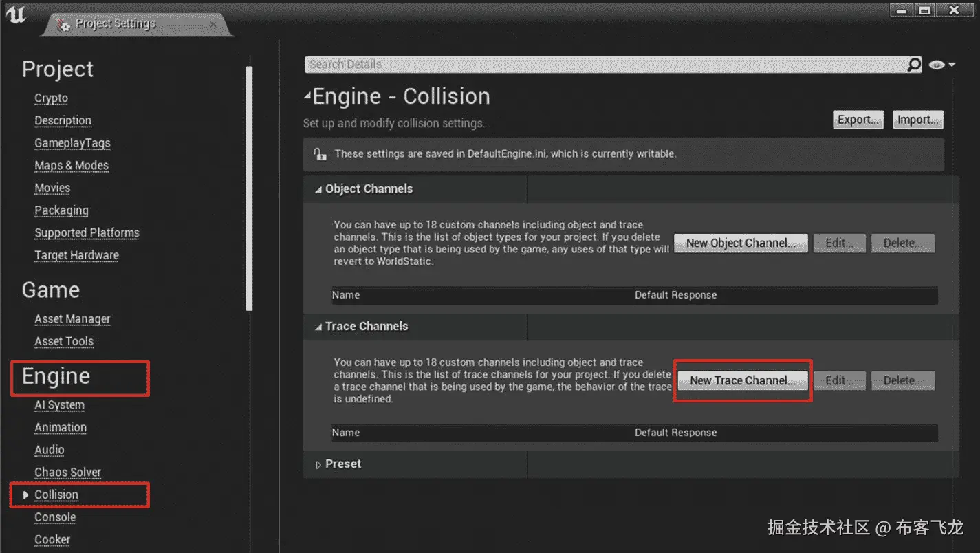Click Name column header in Trace Channels
980x553 pixels.
pos(346,433)
